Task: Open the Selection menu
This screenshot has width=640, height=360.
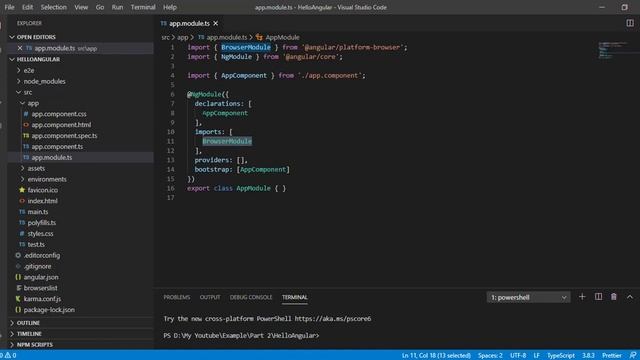Action: pos(53,7)
